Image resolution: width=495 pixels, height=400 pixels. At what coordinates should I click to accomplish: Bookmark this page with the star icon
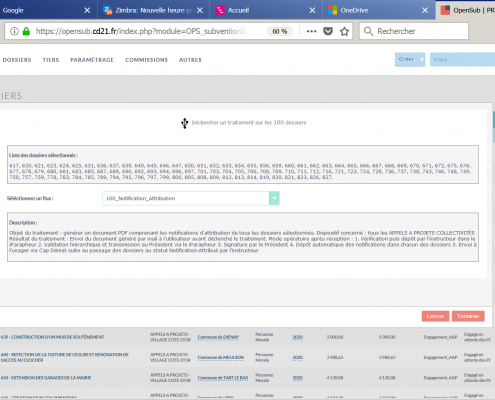[x=344, y=31]
